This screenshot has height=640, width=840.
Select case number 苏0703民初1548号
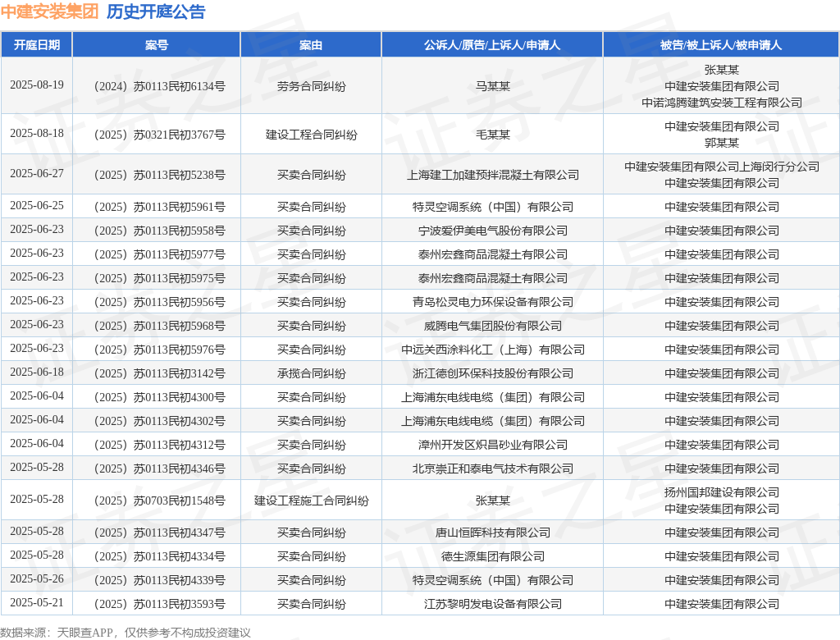[160, 501]
